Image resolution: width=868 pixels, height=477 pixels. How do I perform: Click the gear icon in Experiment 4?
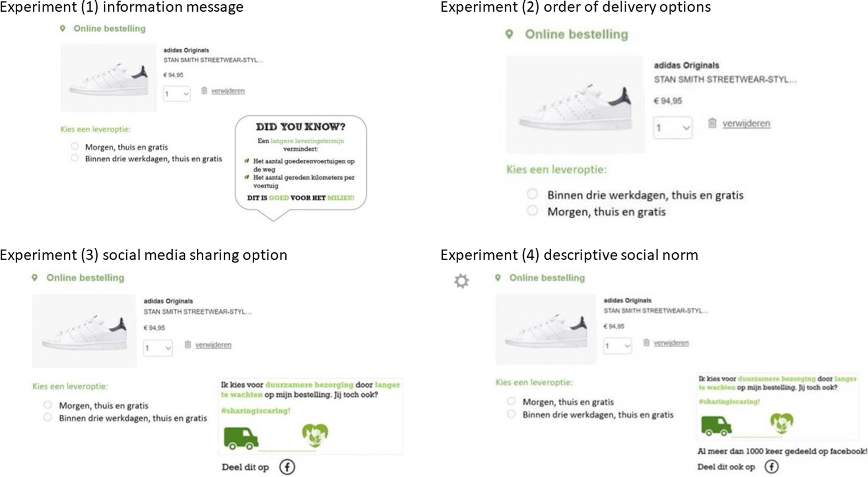pos(461,281)
